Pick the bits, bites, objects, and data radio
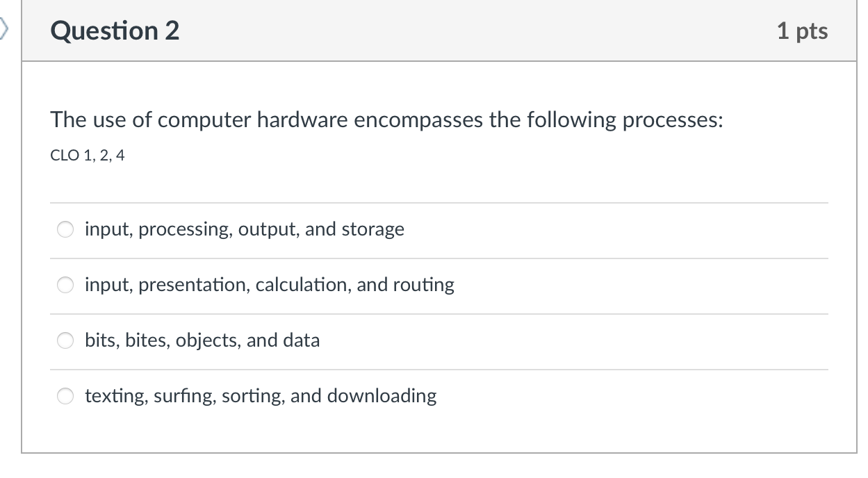The height and width of the screenshot is (478, 868). pyautogui.click(x=65, y=340)
